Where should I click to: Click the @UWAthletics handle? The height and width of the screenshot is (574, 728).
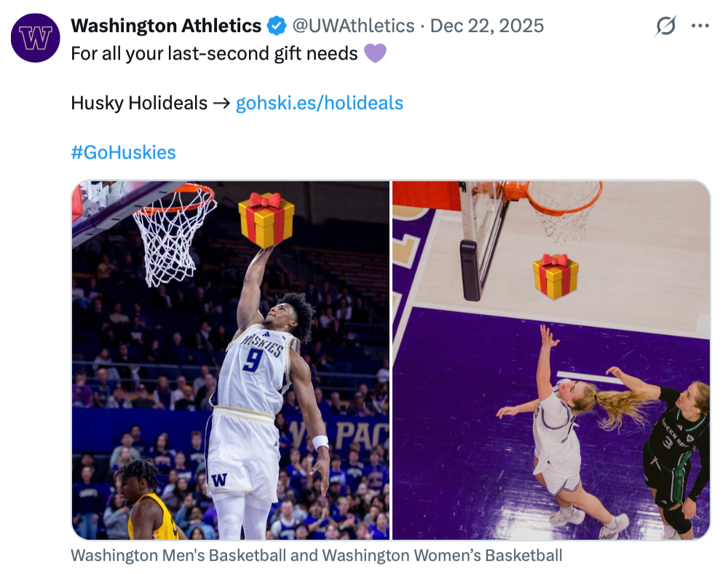353,26
